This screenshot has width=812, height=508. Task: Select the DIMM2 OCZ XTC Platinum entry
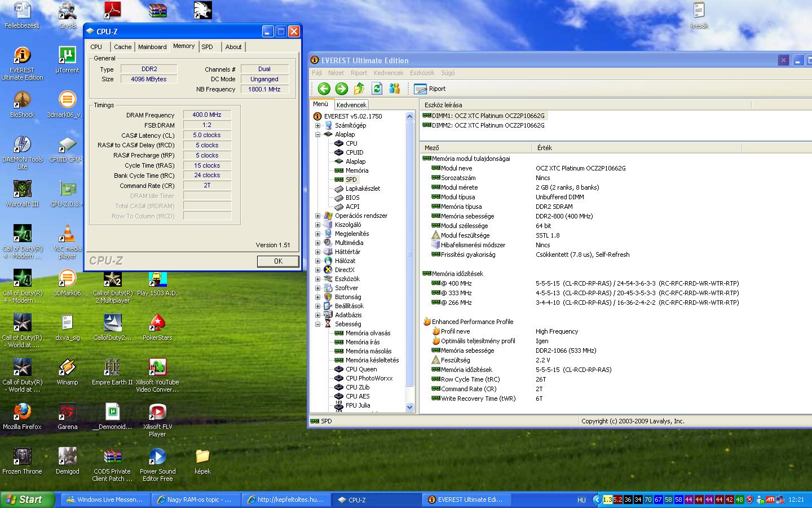[484, 125]
